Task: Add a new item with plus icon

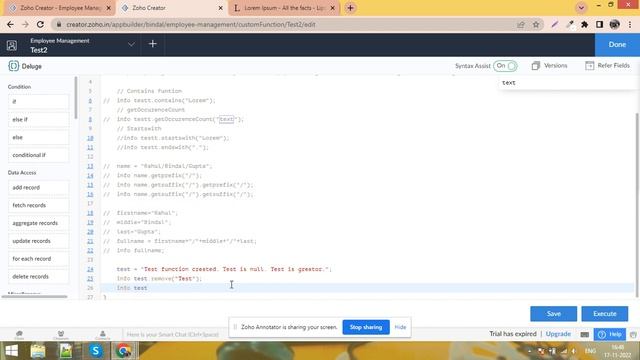Action: (153, 44)
